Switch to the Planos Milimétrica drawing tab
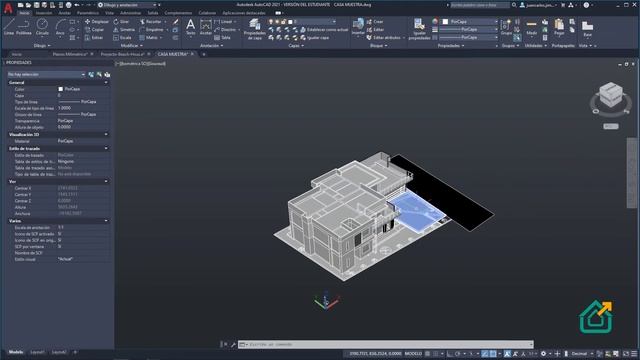The height and width of the screenshot is (360, 640). tap(70, 54)
